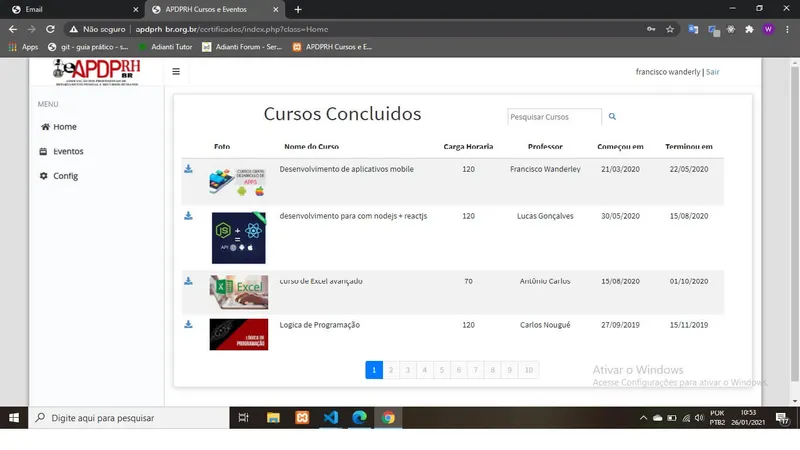
Task: Open File Explorer from the taskbar
Action: point(273,418)
